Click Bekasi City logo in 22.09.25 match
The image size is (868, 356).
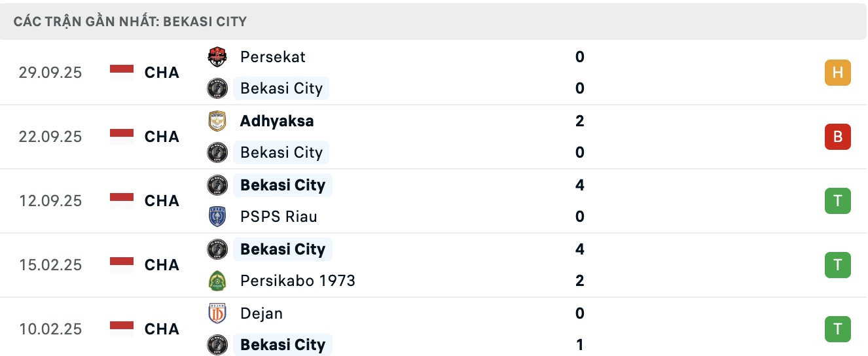(217, 152)
